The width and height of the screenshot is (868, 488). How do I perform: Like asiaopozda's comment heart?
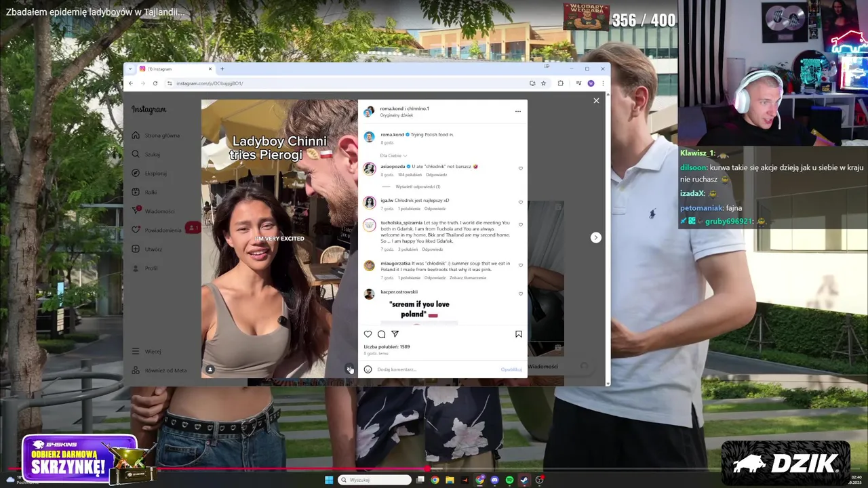pyautogui.click(x=521, y=168)
